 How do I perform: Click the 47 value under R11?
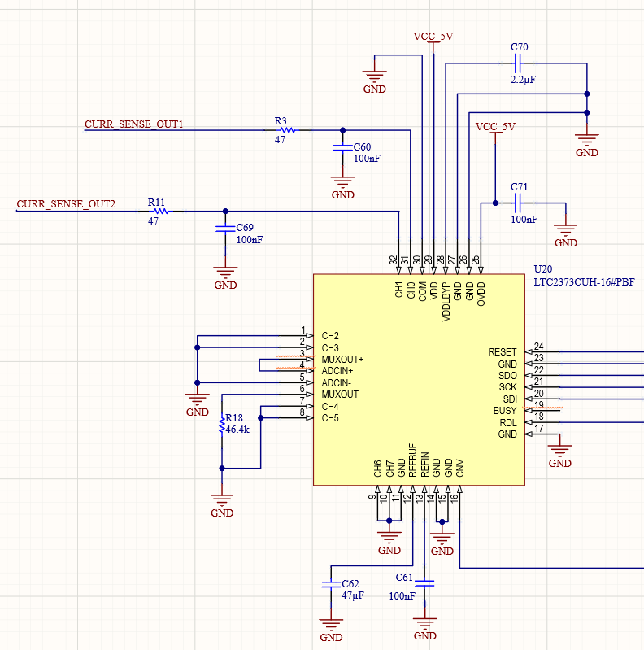(154, 221)
